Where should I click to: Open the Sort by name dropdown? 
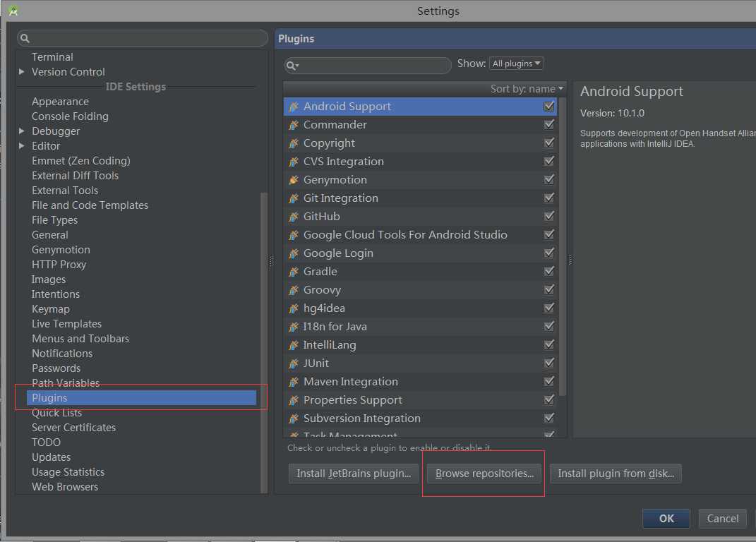point(527,89)
